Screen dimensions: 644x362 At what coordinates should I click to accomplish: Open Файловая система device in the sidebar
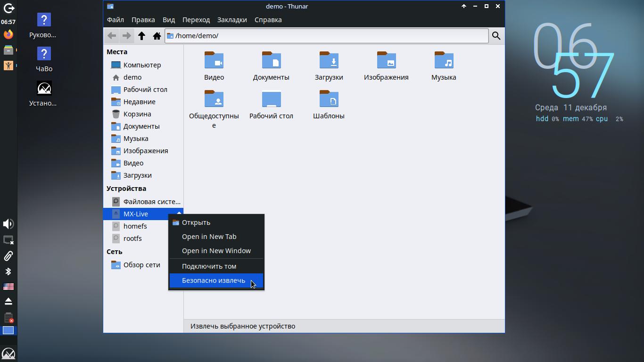coord(143,202)
